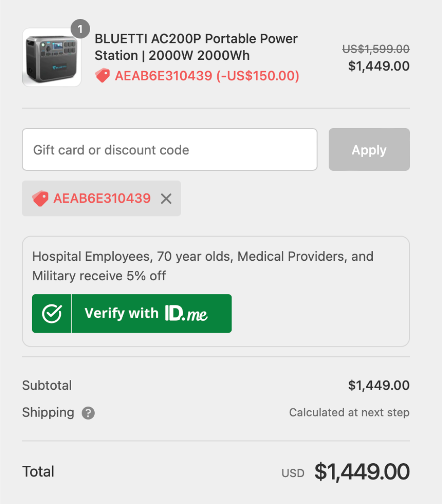Viewport: 442px width, 504px height.
Task: Click the red tag icon under product title
Action: (102, 76)
